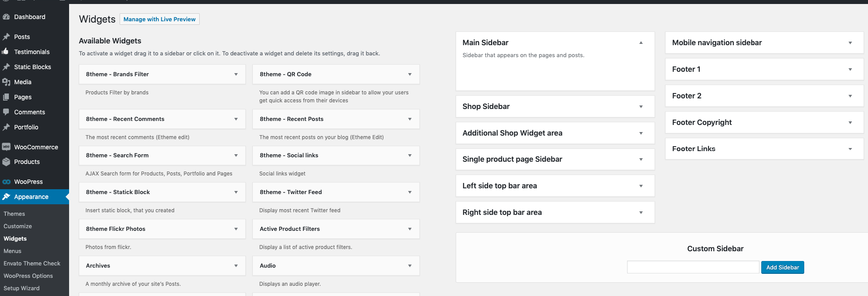Click the Testimonials thumbs-up icon
Viewport: 868px width, 296px height.
point(5,51)
